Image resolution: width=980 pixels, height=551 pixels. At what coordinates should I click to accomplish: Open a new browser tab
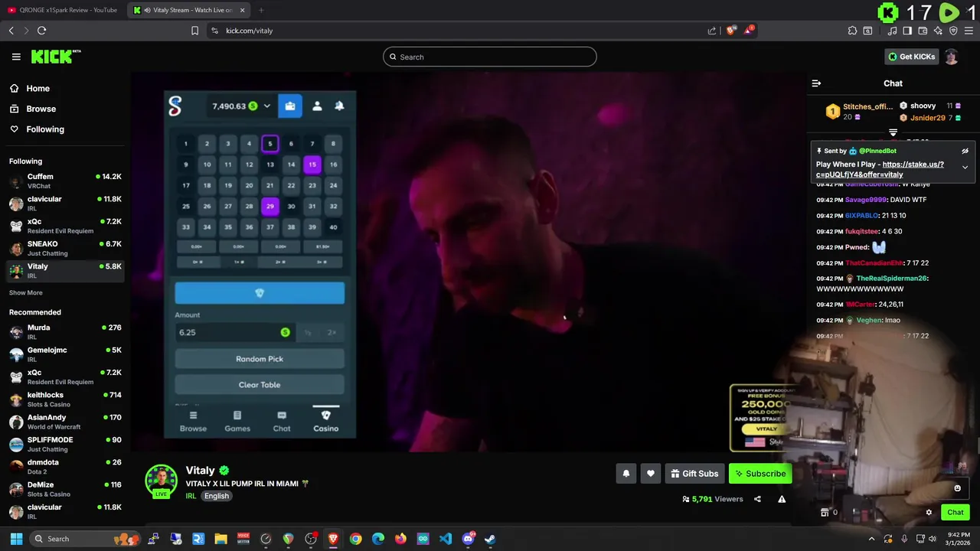pos(260,10)
